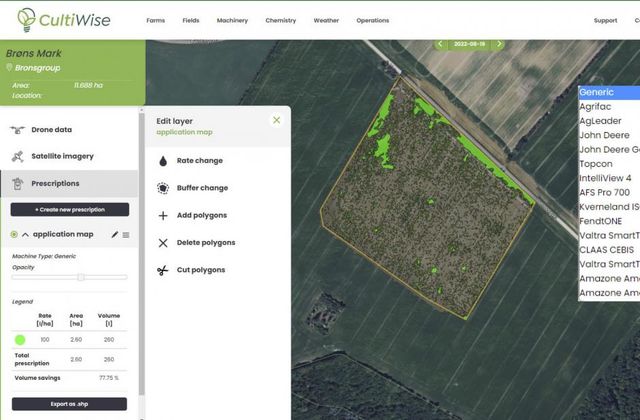The image size is (640, 420).
Task: Click the pencil edit icon for application map
Action: click(x=114, y=234)
